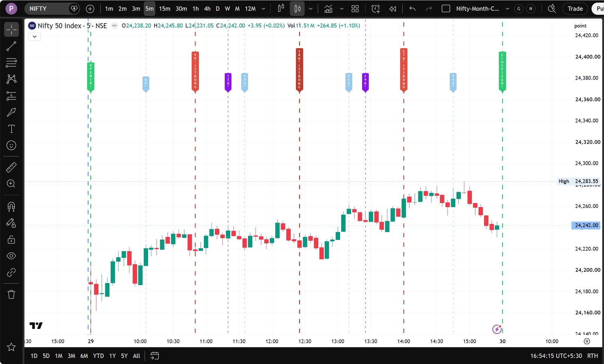Image resolution: width=604 pixels, height=364 pixels.
Task: Set date range to YTD
Action: [99, 356]
